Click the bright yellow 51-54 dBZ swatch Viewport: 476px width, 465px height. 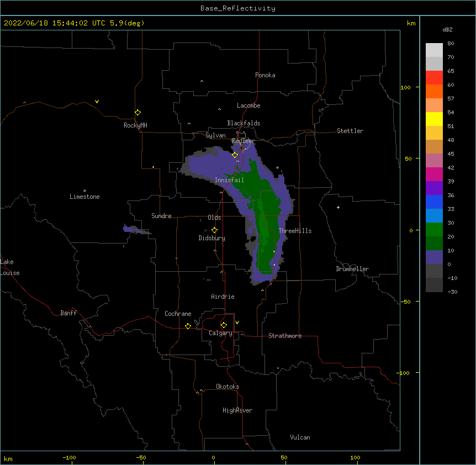[x=434, y=119]
